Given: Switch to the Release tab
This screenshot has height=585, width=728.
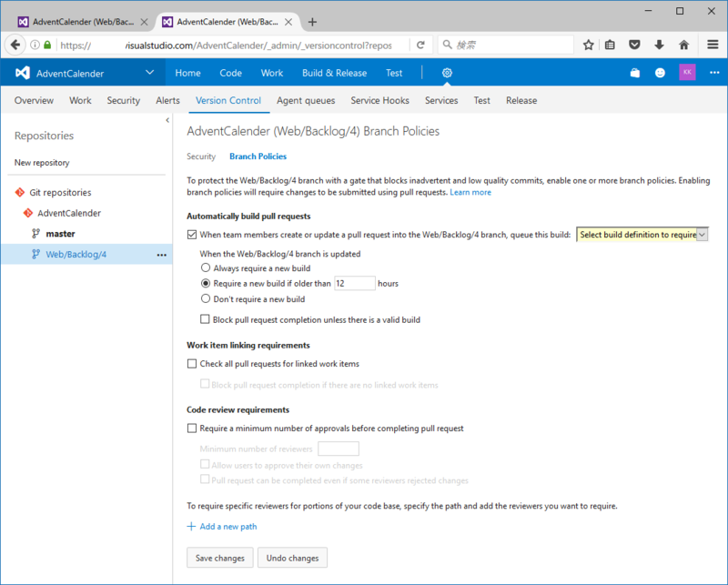Looking at the screenshot, I should click(521, 100).
